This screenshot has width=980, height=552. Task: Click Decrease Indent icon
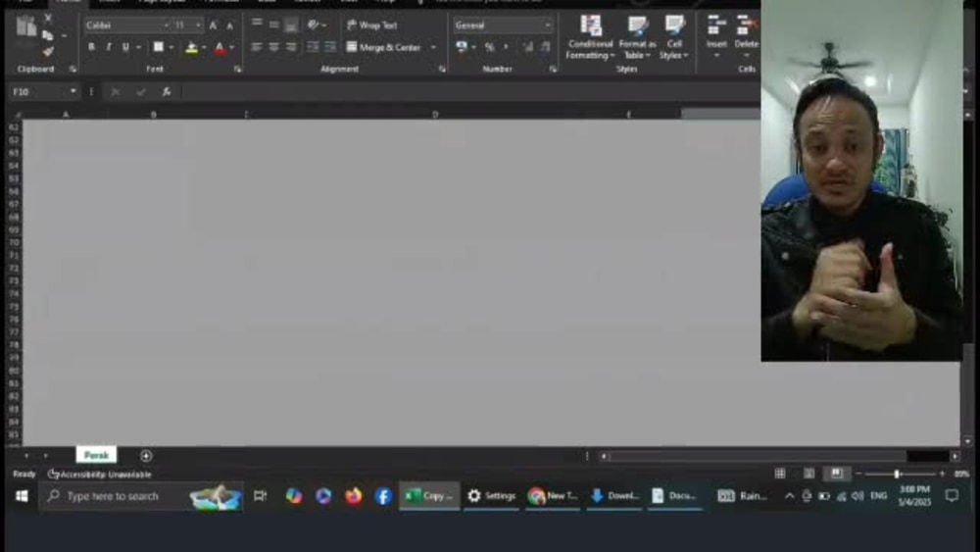[x=313, y=47]
